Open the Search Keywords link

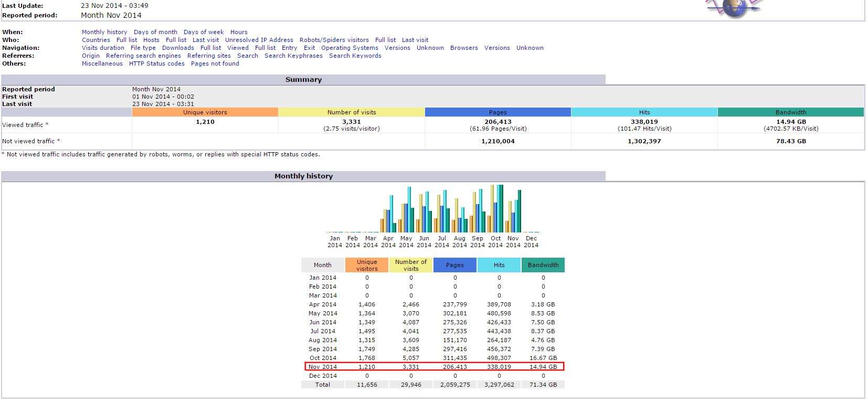click(x=355, y=56)
